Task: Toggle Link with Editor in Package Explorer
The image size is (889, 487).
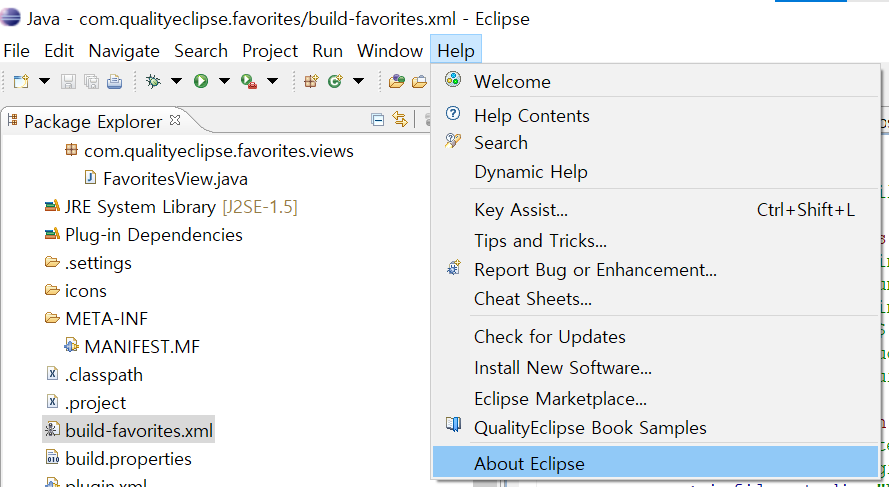Action: point(400,120)
